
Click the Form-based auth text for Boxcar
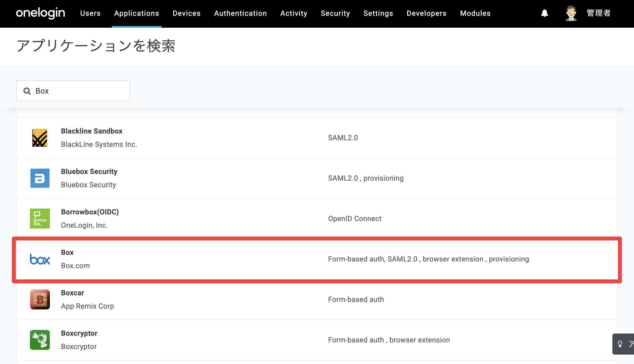coord(356,299)
